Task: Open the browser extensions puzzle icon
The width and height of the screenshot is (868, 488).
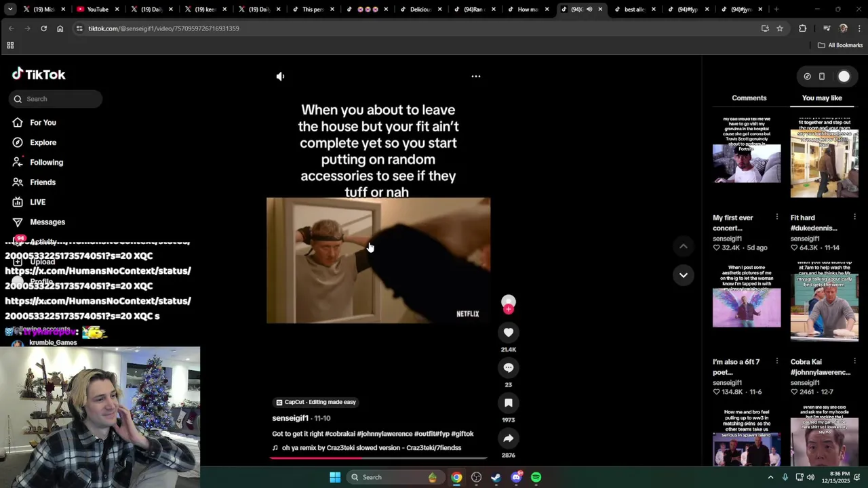Action: (x=803, y=28)
